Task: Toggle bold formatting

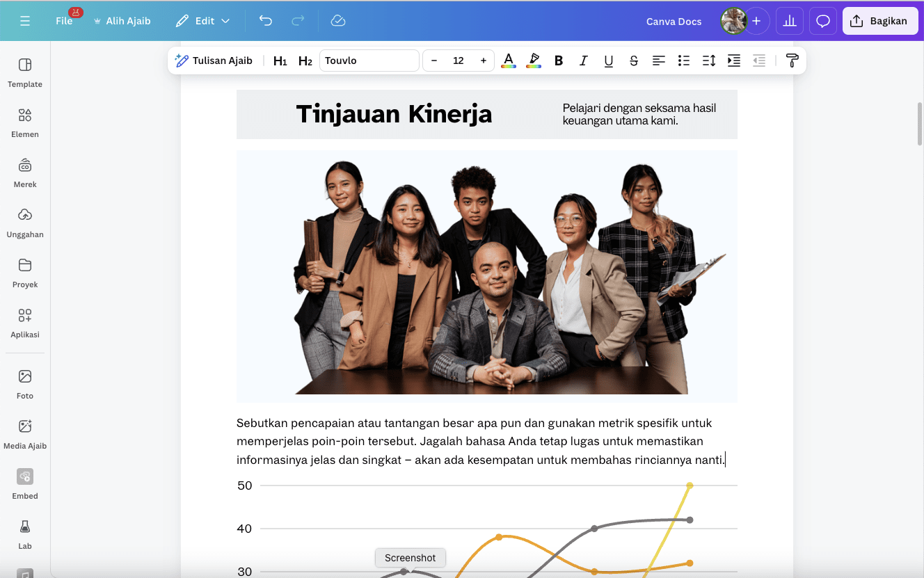Action: pos(559,61)
